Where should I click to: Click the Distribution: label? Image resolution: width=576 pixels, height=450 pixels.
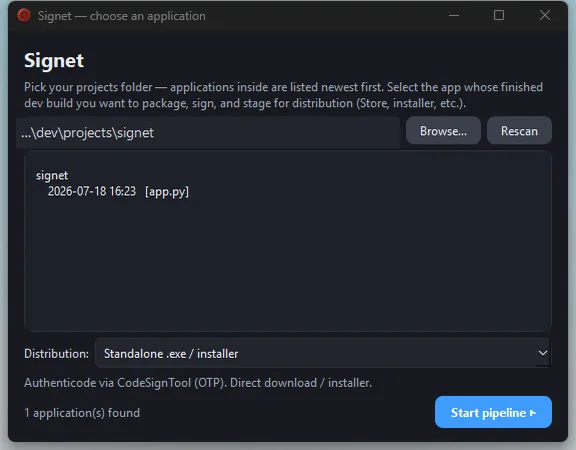pos(56,354)
